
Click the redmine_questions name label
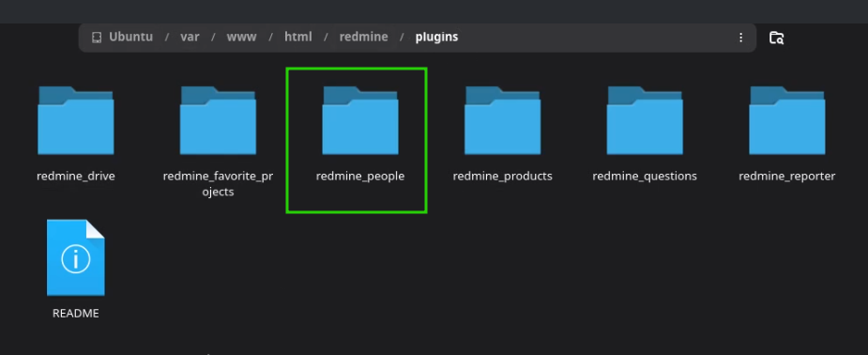645,177
